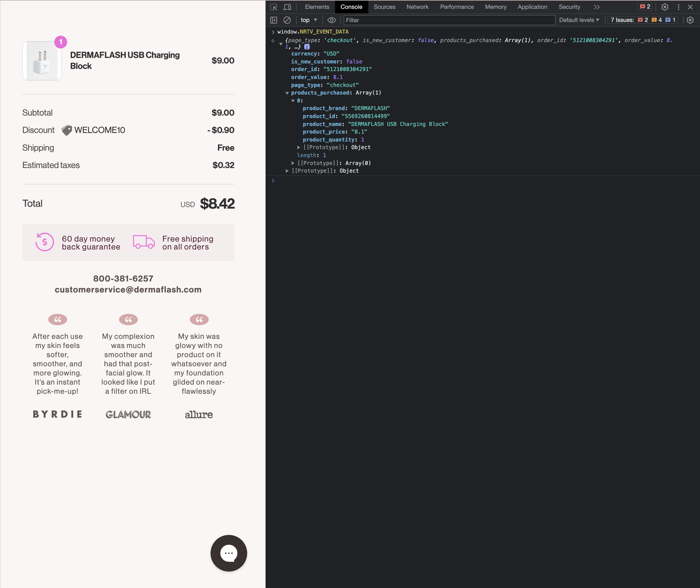
Task: Click the Byrdie logo
Action: pos(58,414)
